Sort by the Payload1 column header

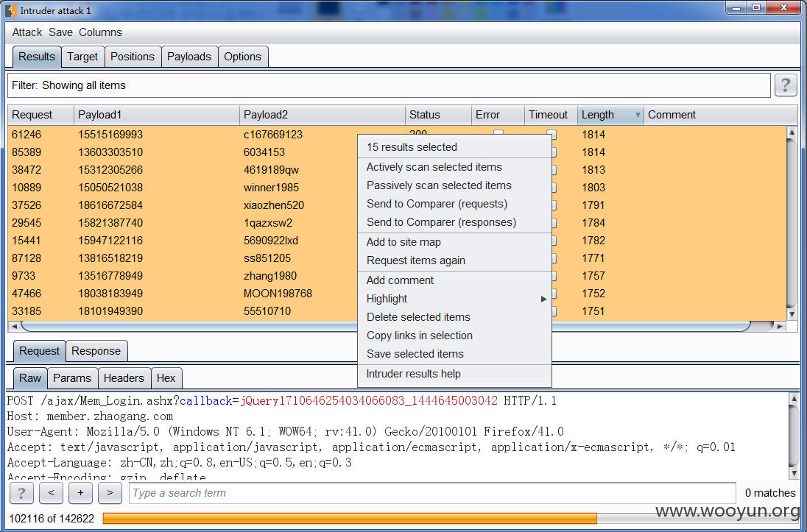[x=156, y=115]
